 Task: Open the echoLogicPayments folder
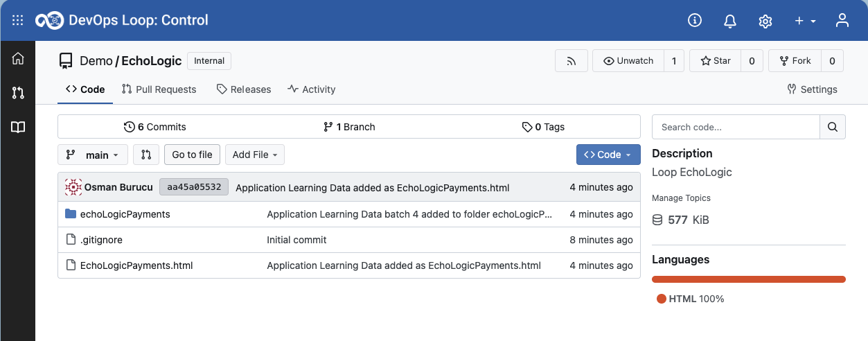tap(125, 214)
